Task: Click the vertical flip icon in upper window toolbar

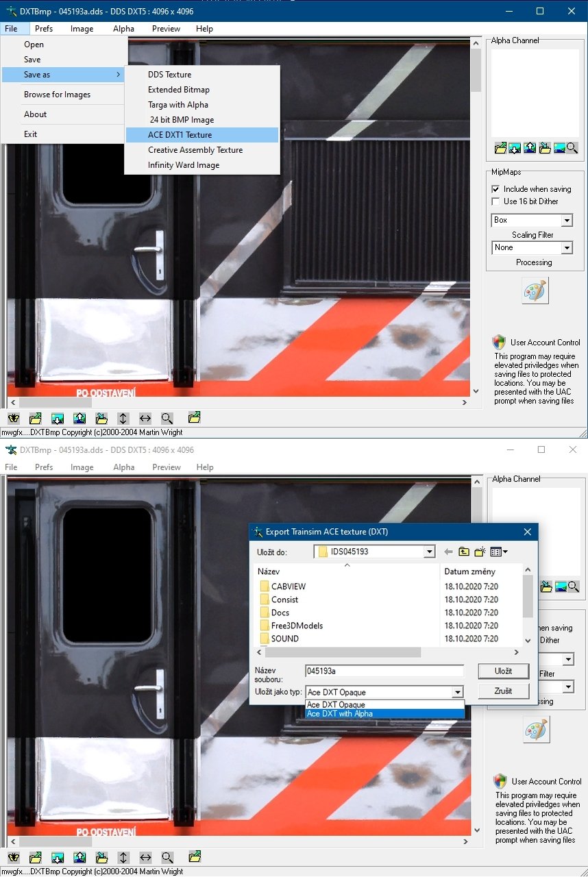Action: [123, 418]
